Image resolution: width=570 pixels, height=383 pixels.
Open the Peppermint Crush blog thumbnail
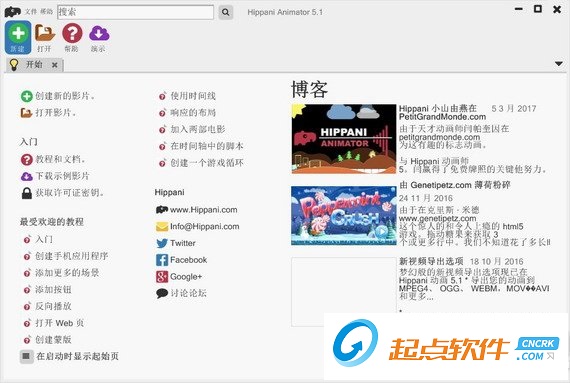tap(344, 215)
